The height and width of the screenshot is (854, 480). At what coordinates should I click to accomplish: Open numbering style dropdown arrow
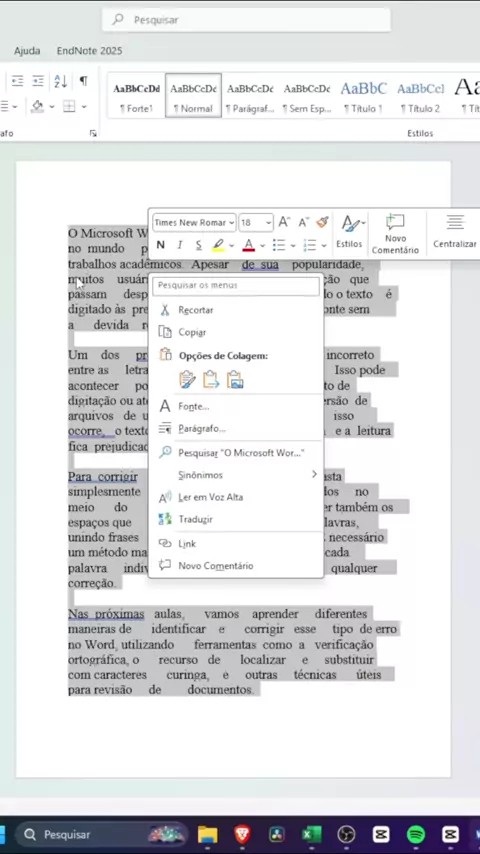[x=324, y=246]
